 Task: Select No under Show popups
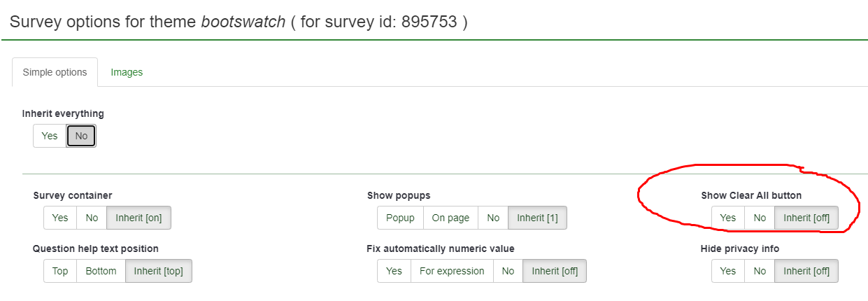493,218
